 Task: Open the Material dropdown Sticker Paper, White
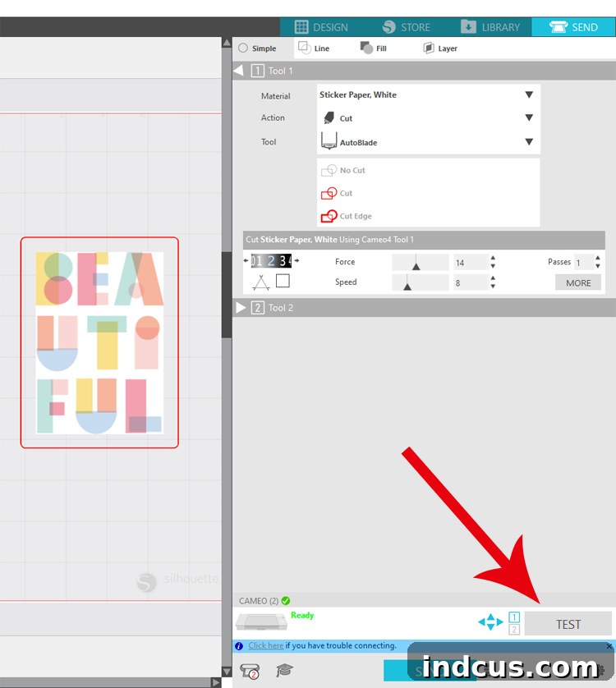pyautogui.click(x=428, y=94)
